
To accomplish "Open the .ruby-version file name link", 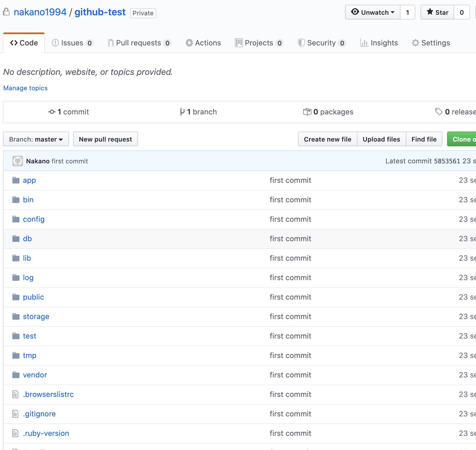I will click(46, 433).
